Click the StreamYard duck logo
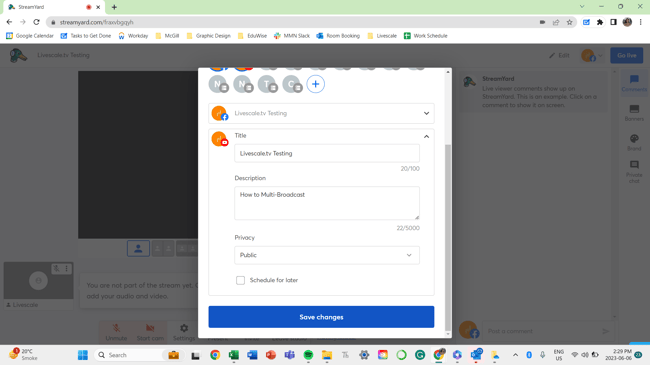 click(x=18, y=55)
